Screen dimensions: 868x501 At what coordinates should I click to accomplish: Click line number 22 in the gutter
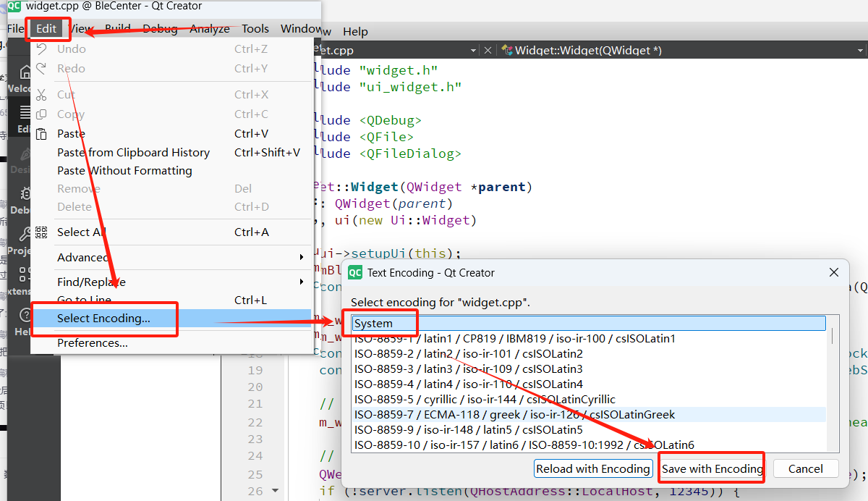255,422
